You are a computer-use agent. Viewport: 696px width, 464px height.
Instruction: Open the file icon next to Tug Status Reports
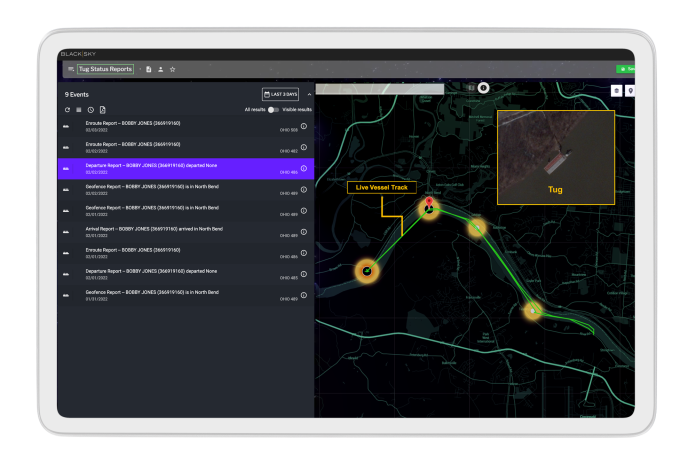pyautogui.click(x=149, y=69)
